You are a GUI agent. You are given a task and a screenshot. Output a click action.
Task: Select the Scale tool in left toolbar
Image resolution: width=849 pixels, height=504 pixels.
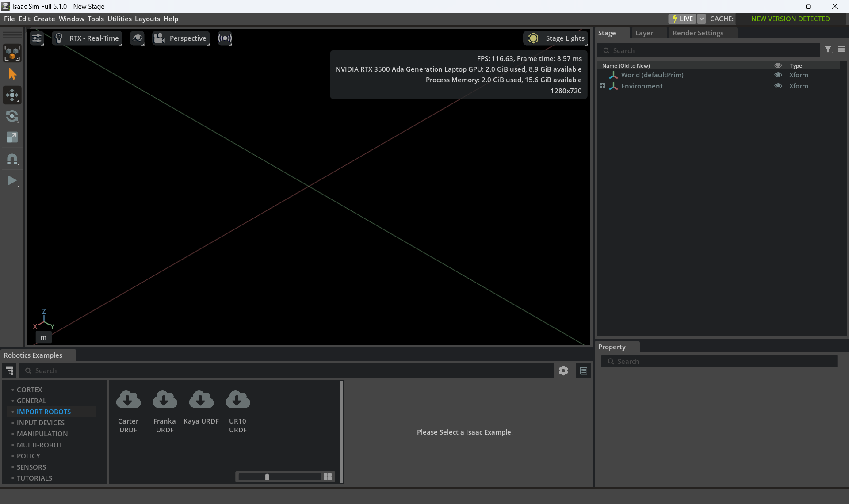pos(12,137)
